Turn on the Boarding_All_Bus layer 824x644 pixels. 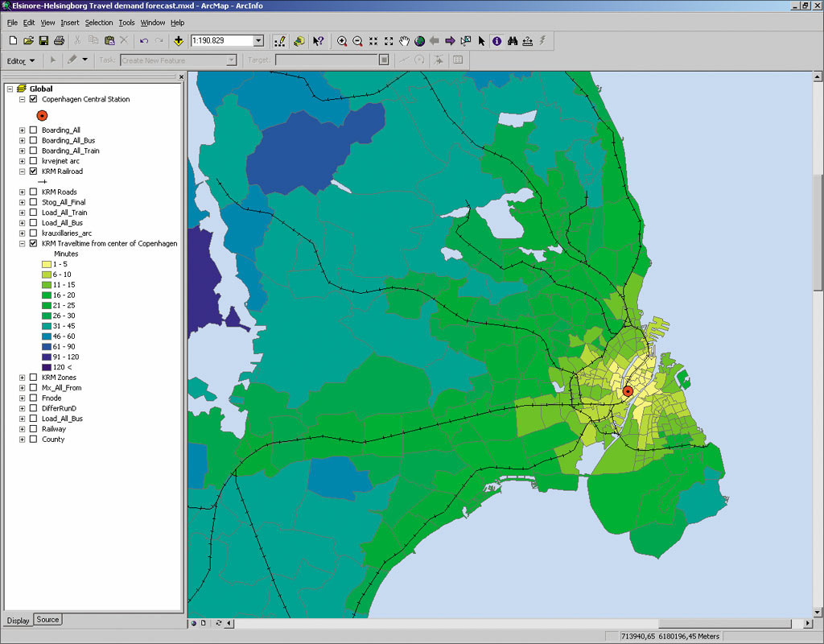[x=33, y=141]
